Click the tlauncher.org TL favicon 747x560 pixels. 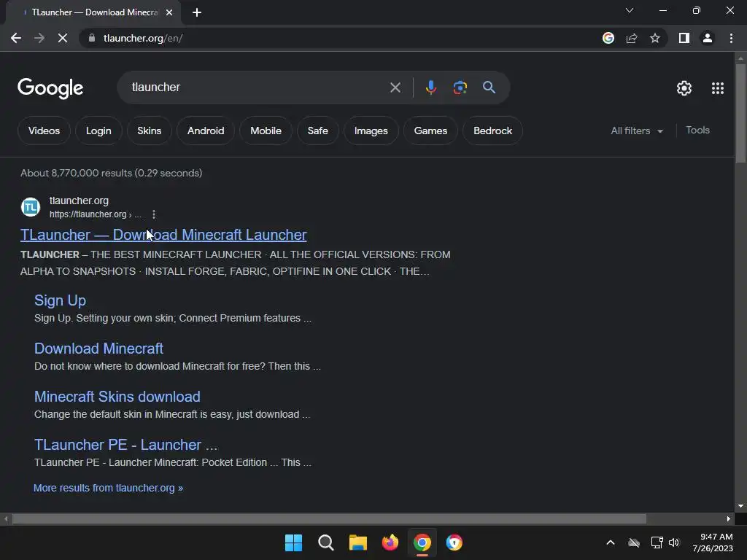click(31, 207)
